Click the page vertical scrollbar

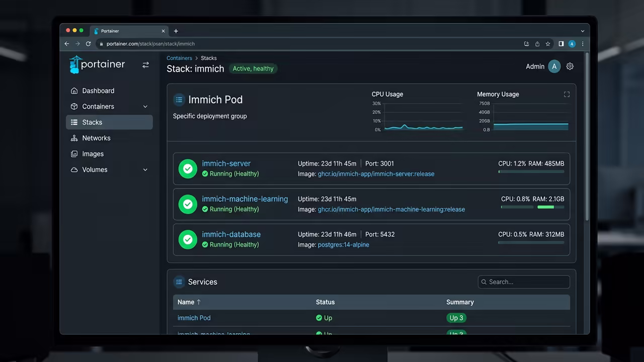tap(587, 136)
